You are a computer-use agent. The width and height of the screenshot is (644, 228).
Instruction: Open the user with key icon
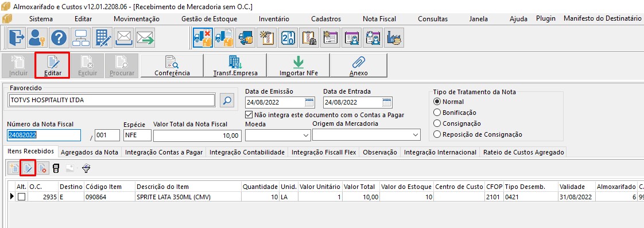coord(37,38)
